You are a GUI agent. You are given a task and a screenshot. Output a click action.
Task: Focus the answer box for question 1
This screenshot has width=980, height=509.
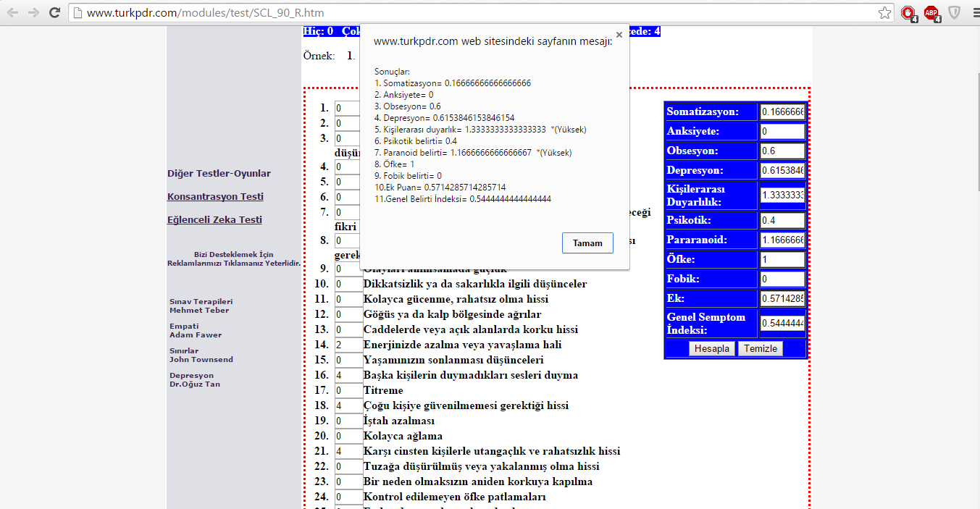pyautogui.click(x=348, y=109)
